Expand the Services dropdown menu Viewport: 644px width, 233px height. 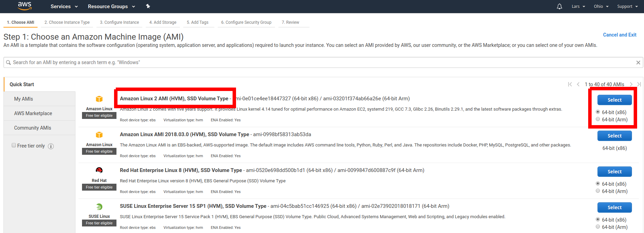pyautogui.click(x=64, y=7)
